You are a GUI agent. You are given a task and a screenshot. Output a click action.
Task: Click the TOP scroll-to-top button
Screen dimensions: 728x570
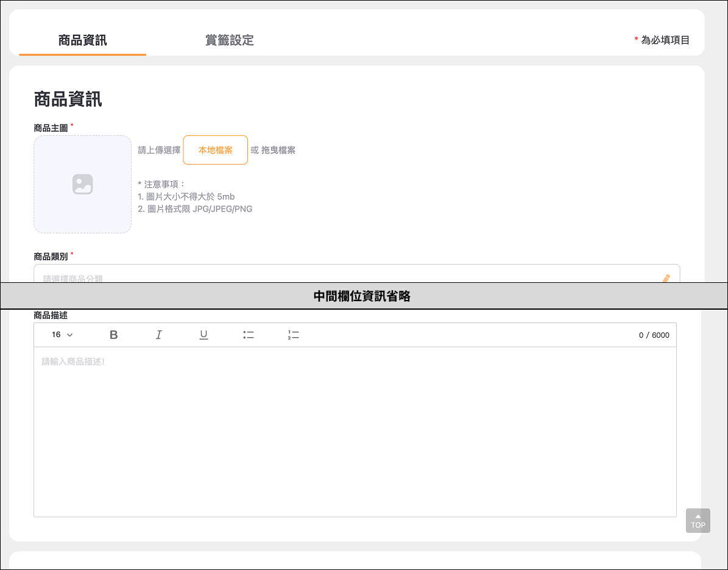pos(698,521)
